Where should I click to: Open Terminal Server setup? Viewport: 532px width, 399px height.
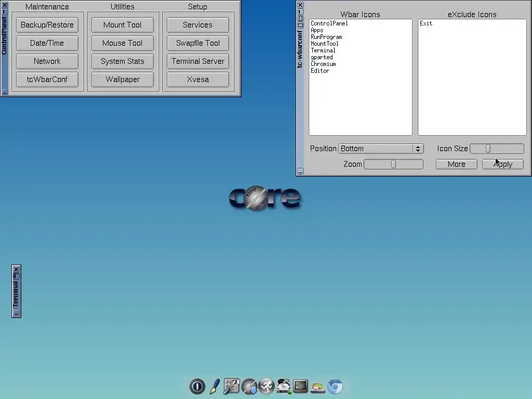point(198,61)
